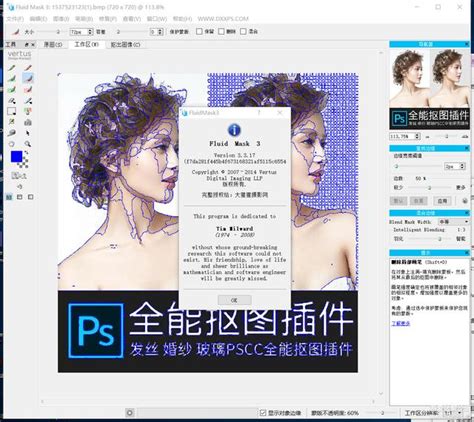
Task: Click the 恢复 button in edge panel
Action: (419, 201)
